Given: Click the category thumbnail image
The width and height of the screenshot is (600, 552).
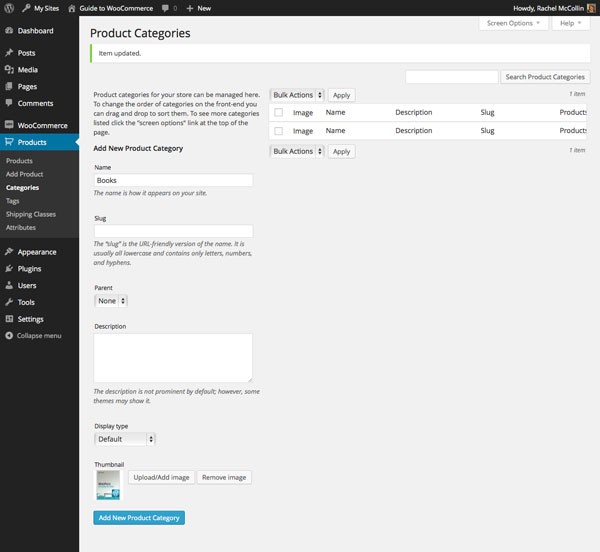Looking at the screenshot, I should [x=108, y=485].
